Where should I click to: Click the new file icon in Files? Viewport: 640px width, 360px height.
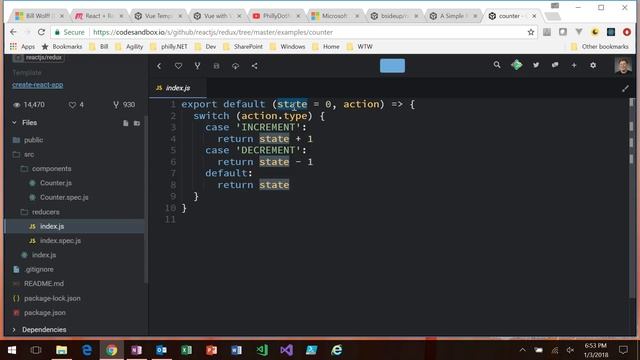coord(126,123)
